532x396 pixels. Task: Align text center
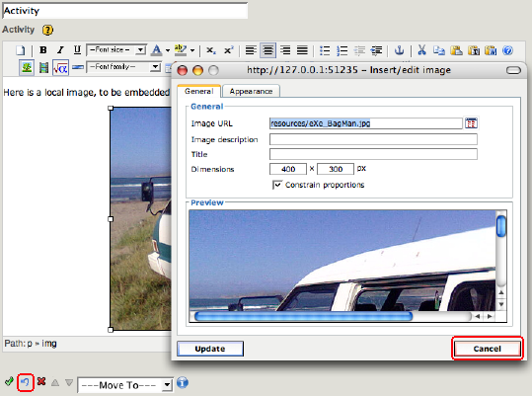(268, 50)
